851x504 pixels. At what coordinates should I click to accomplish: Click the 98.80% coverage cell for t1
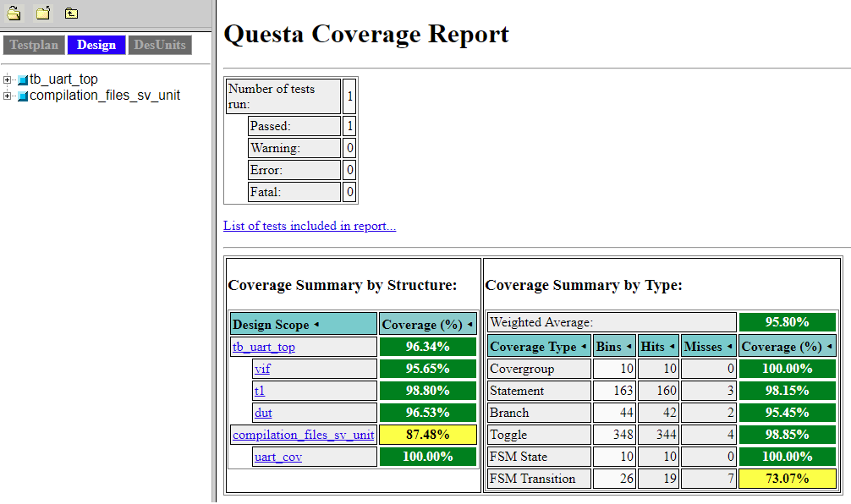coord(428,391)
